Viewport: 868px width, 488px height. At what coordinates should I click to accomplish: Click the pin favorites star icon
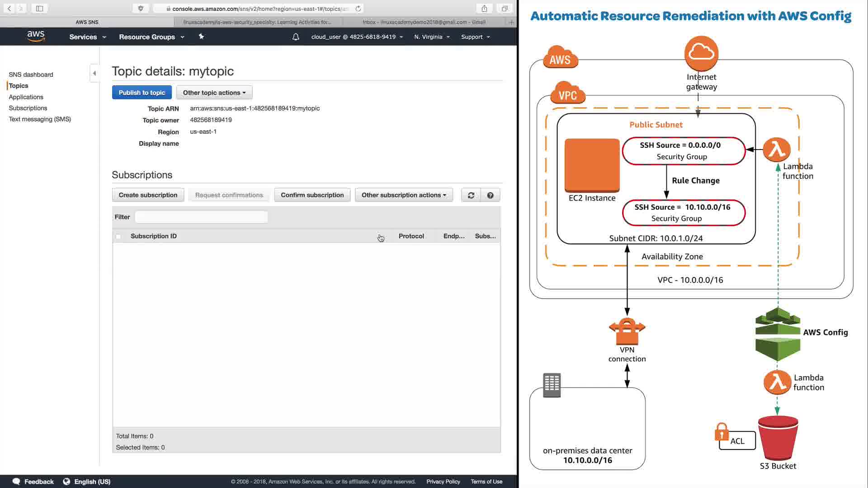[x=201, y=37]
